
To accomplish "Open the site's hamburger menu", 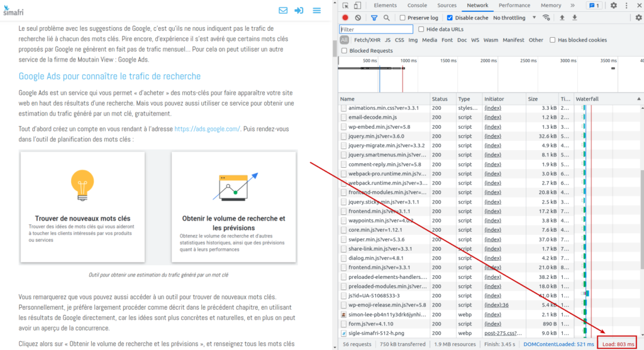I will (317, 11).
